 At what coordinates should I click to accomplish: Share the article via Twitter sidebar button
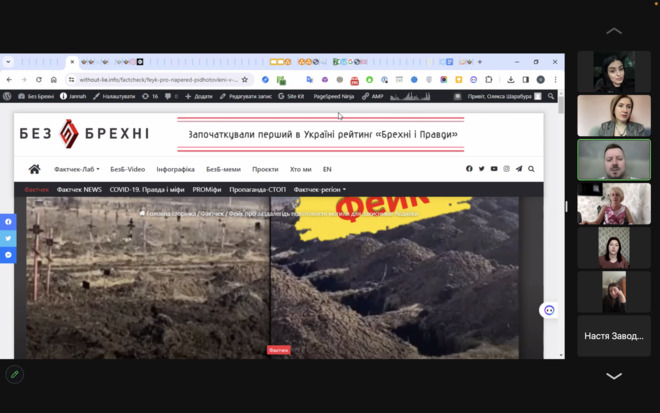click(x=9, y=238)
